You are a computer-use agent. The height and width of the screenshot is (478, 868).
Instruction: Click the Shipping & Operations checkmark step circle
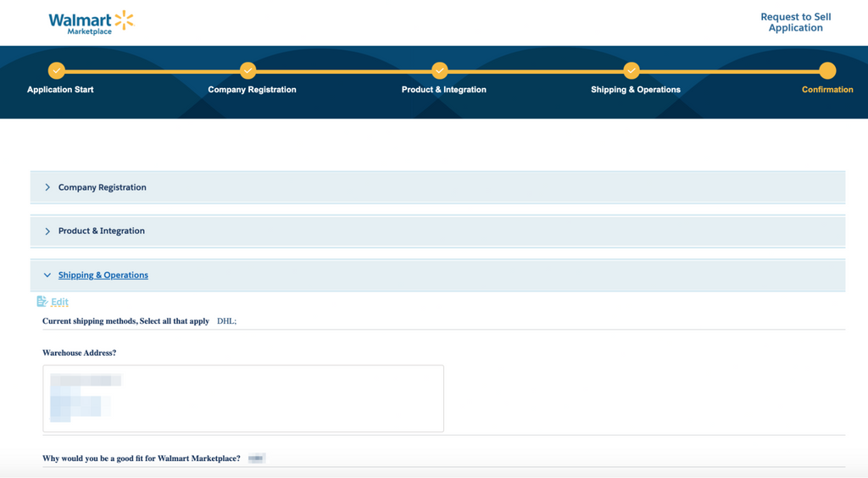(632, 71)
